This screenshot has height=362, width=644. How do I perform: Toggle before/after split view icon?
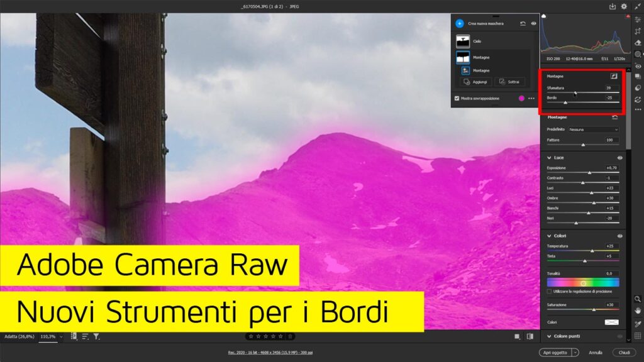pyautogui.click(x=530, y=337)
